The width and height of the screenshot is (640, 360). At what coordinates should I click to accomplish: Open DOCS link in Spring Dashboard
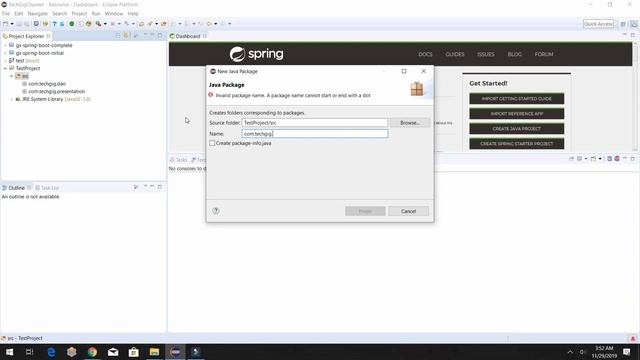[425, 54]
